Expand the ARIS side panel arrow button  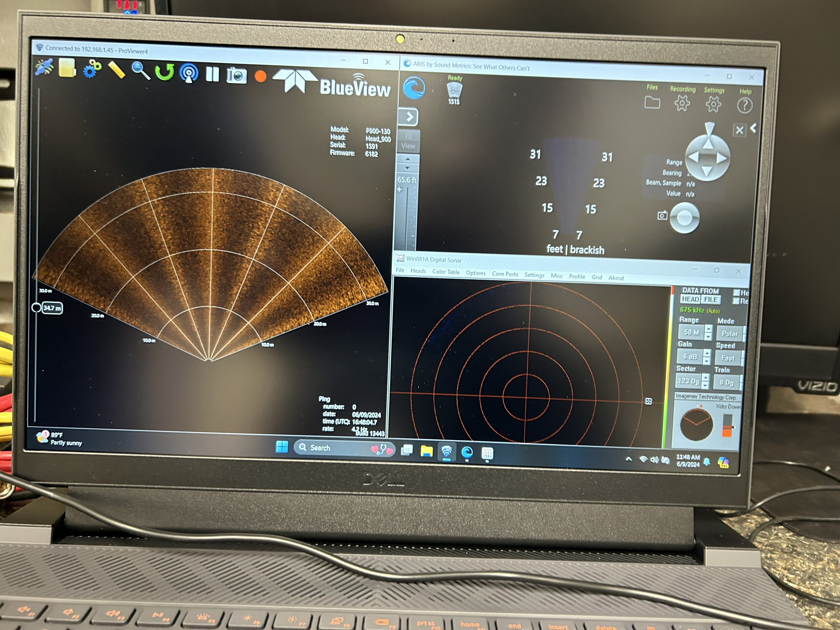[408, 117]
